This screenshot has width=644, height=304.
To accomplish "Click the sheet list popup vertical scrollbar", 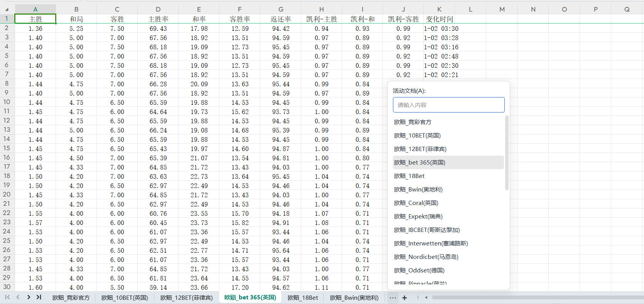I will pos(507,153).
